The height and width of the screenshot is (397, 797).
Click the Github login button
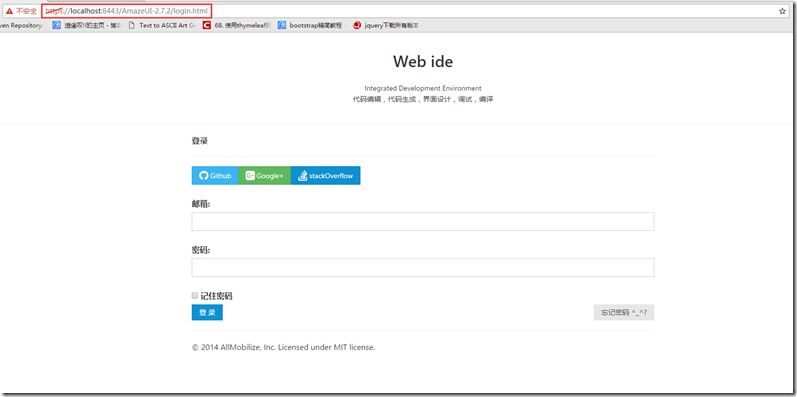215,175
